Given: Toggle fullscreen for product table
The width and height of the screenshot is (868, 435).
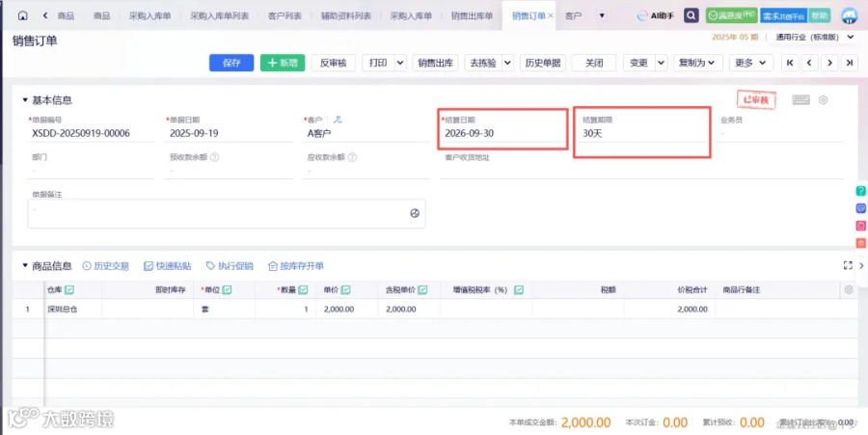Looking at the screenshot, I should click(848, 265).
